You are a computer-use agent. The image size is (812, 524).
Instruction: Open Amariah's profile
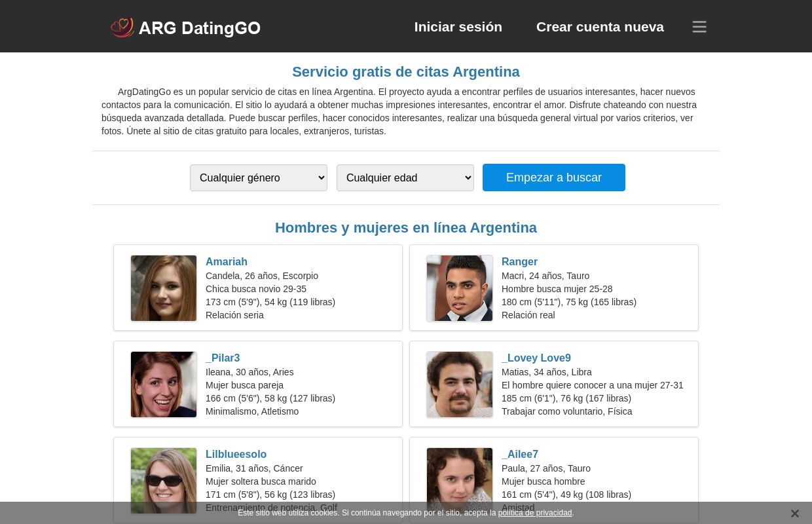227,261
